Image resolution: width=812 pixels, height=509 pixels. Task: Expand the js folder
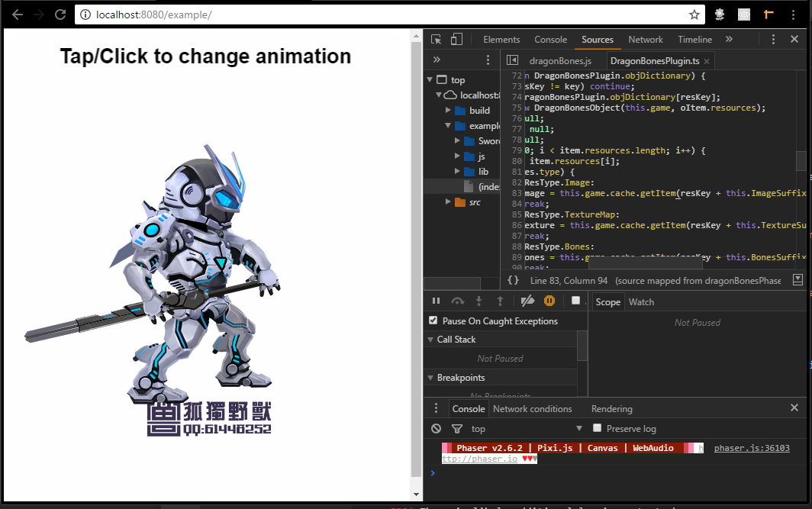[457, 156]
